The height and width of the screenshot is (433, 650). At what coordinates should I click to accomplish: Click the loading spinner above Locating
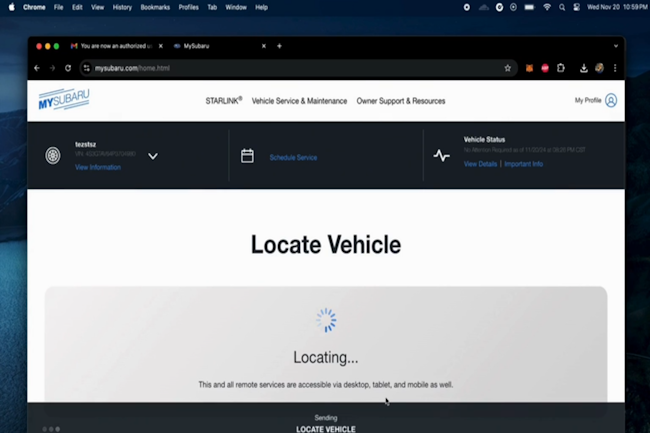tap(326, 320)
